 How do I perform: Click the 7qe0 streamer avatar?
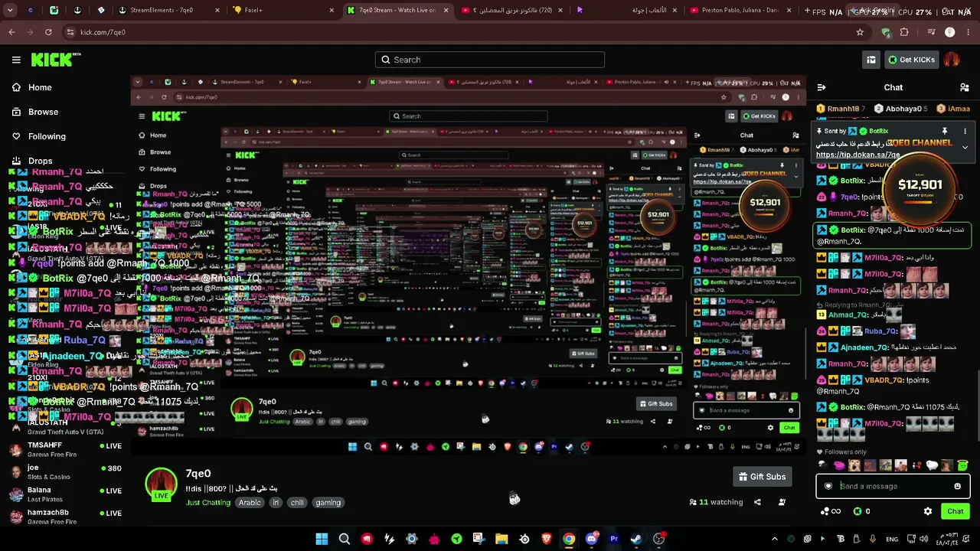162,485
